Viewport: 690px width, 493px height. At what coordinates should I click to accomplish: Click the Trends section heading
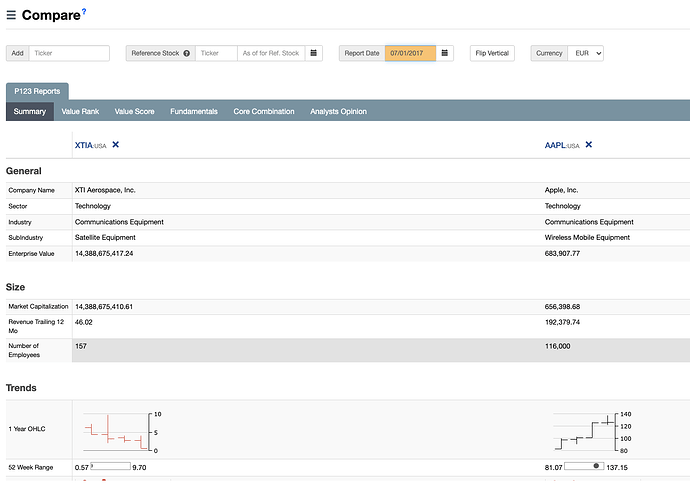(x=21, y=388)
